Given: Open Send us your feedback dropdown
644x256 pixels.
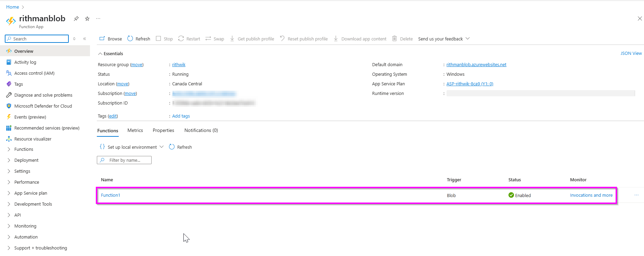Looking at the screenshot, I should click(x=444, y=39).
